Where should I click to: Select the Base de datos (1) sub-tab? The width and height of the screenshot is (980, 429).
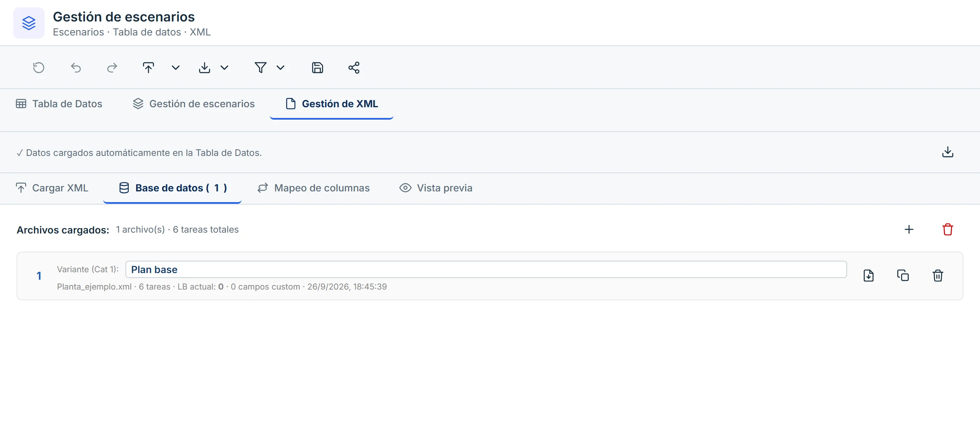click(x=172, y=188)
